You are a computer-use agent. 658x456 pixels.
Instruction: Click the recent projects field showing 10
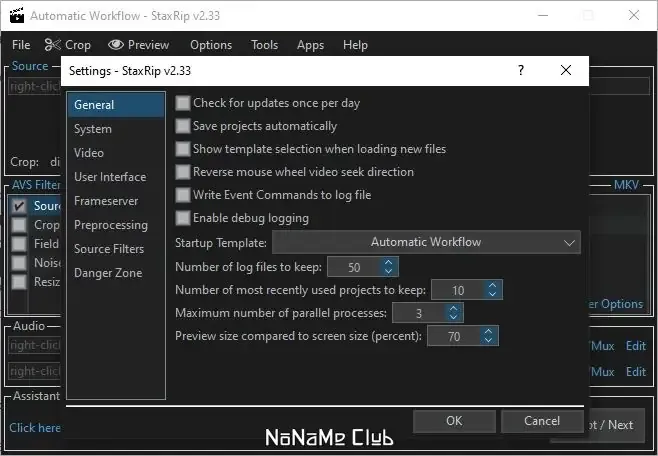459,290
